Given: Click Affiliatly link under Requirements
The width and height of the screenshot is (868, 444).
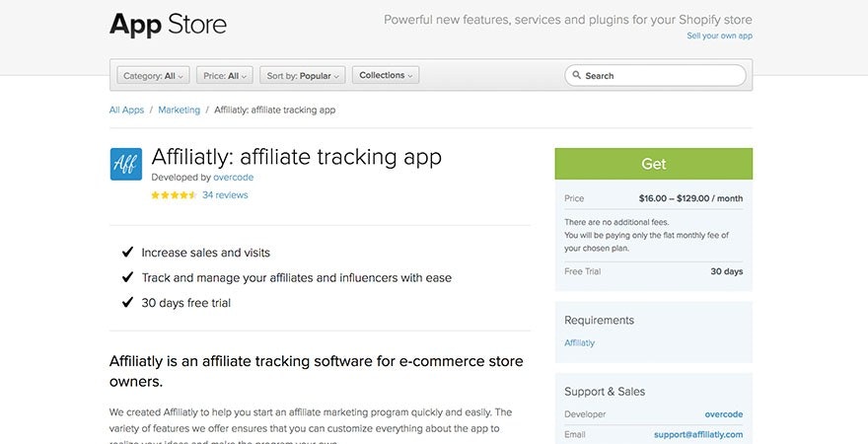Looking at the screenshot, I should [x=579, y=343].
